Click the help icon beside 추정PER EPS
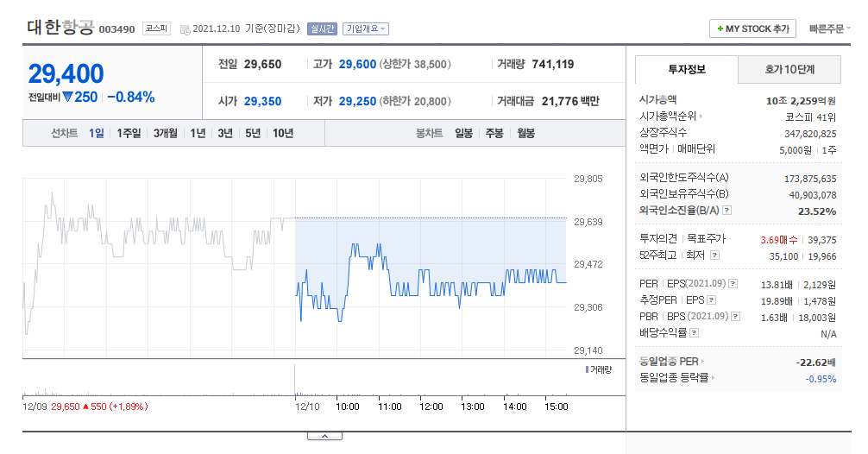 click(x=711, y=300)
